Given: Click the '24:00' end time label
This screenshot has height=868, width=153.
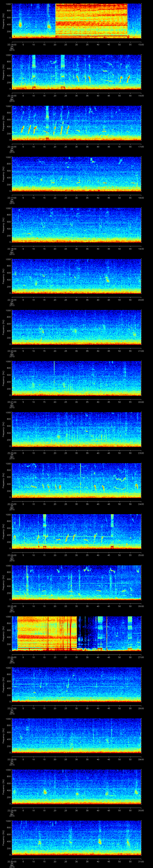Looking at the screenshot, I should point(141,504).
